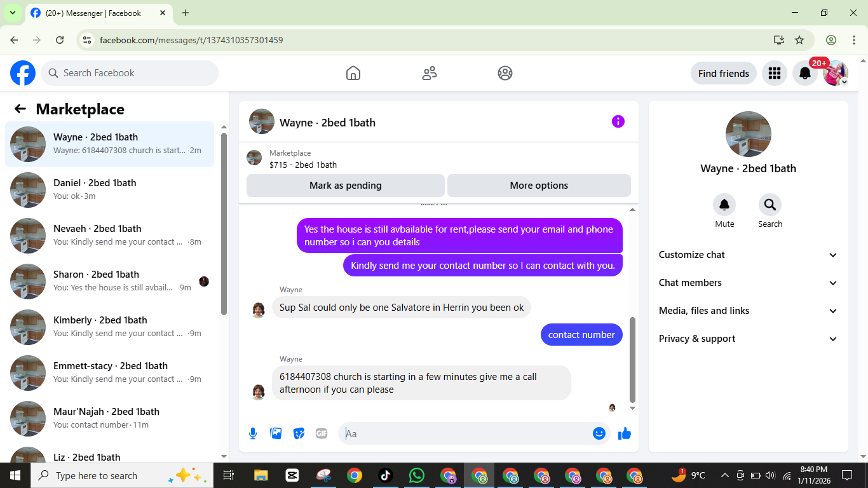Open the weather widget showing 9°C
This screenshot has height=488, width=868.
pos(689,475)
